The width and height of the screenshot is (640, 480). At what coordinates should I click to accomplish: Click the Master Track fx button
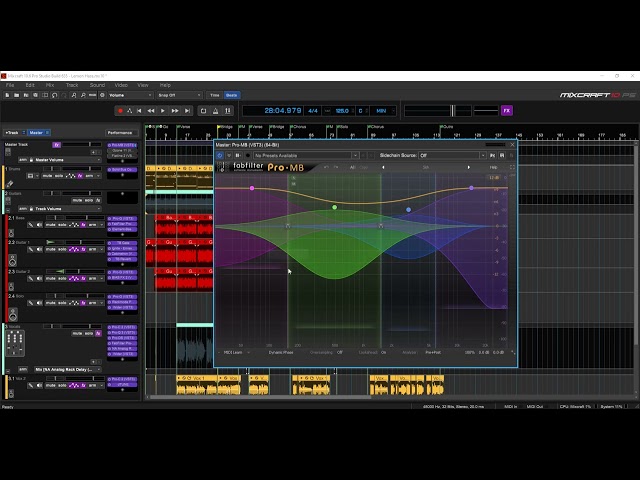[56, 144]
